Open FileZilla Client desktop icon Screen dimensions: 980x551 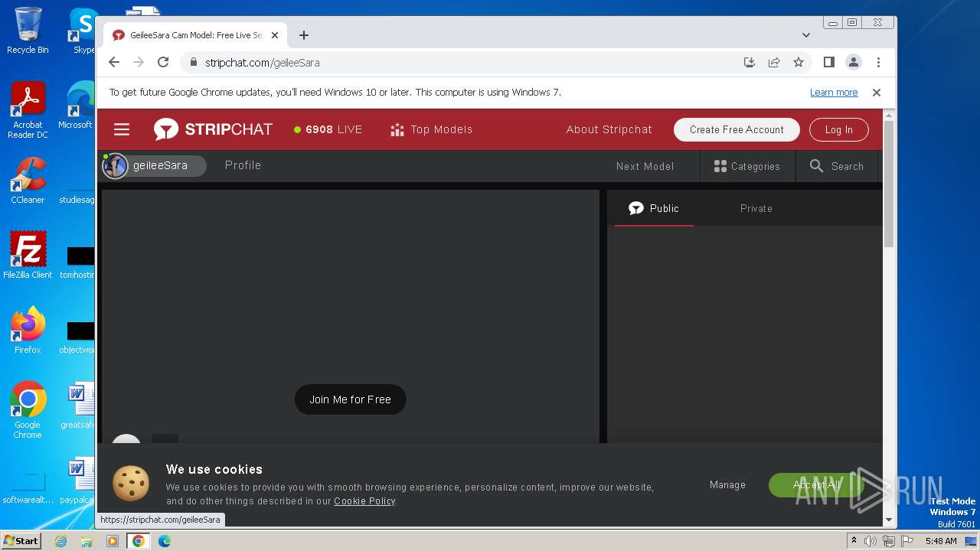coord(28,256)
